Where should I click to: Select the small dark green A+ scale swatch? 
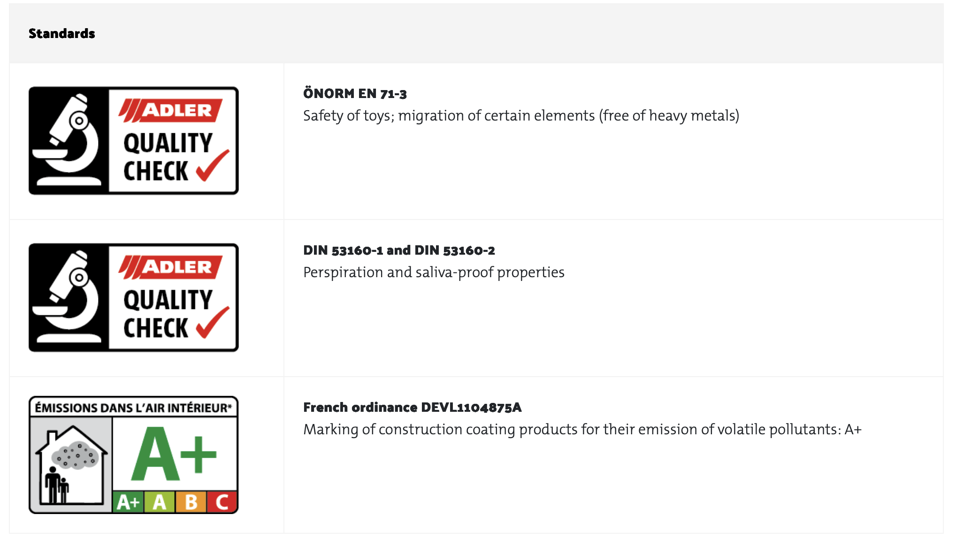point(128,502)
